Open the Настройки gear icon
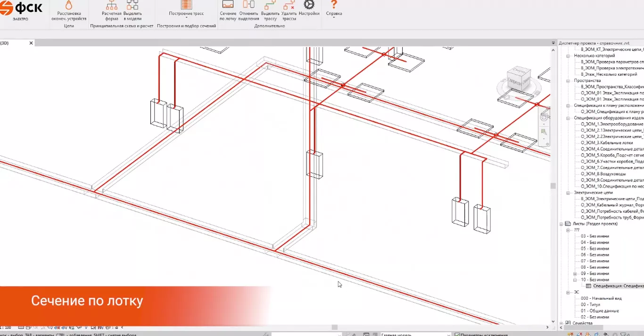 pyautogui.click(x=309, y=8)
